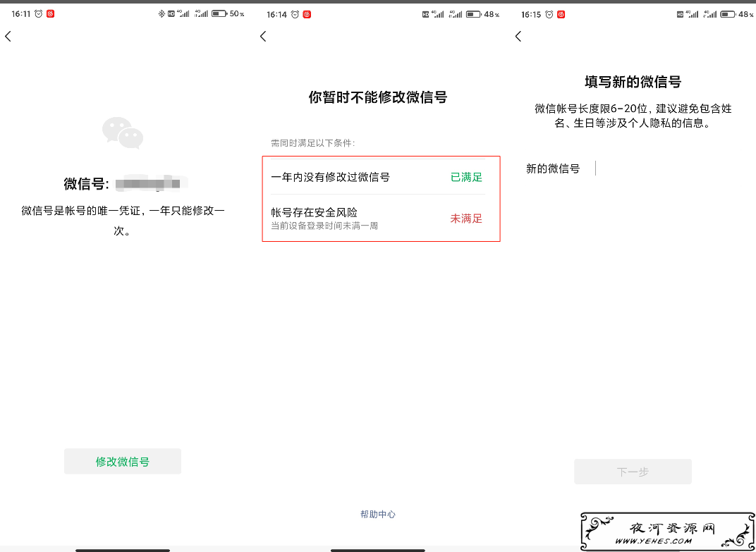Tap the alarm clock icon beside 16:14
Viewport: 756px width, 552px height.
(295, 15)
